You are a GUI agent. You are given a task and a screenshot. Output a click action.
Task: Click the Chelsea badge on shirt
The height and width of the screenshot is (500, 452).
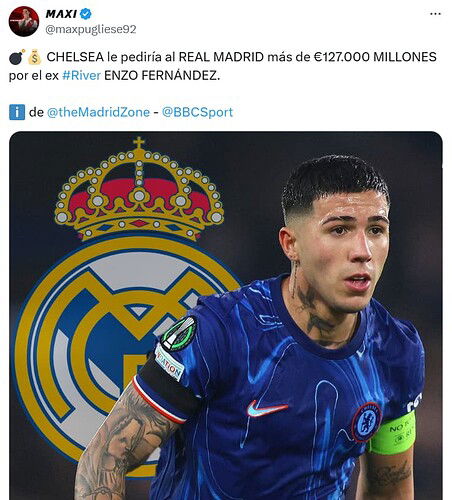(x=367, y=422)
